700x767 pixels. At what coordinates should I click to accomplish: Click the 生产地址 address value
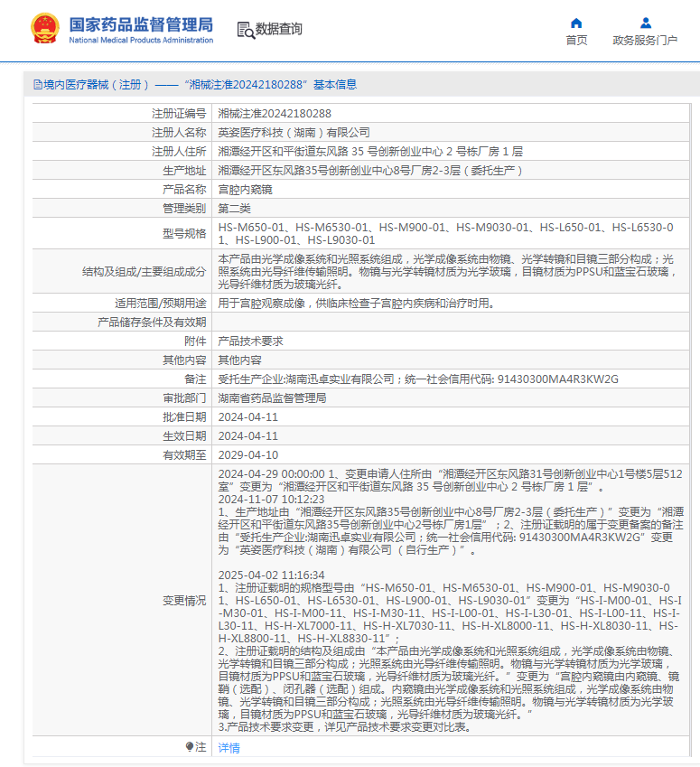(x=369, y=171)
